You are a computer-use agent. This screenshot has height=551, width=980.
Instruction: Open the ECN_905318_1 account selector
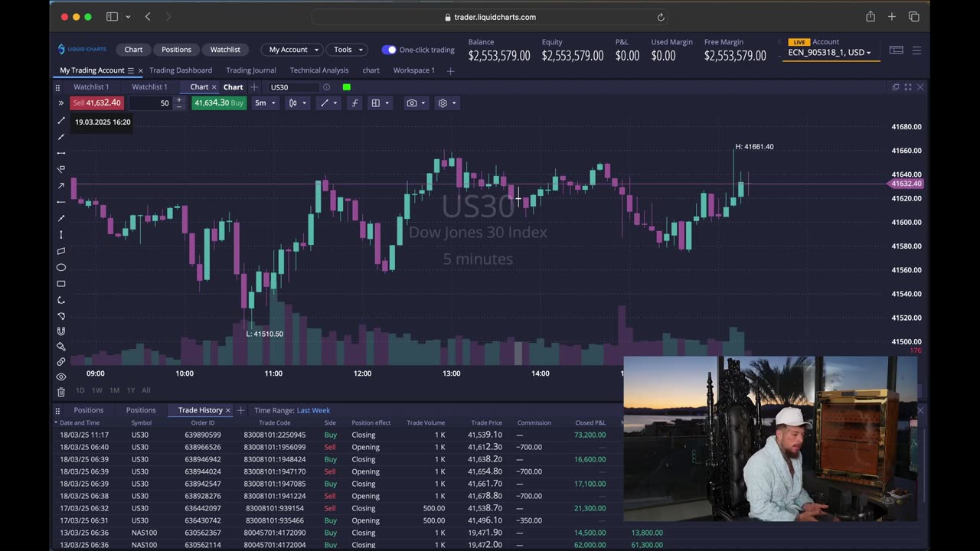(x=829, y=53)
